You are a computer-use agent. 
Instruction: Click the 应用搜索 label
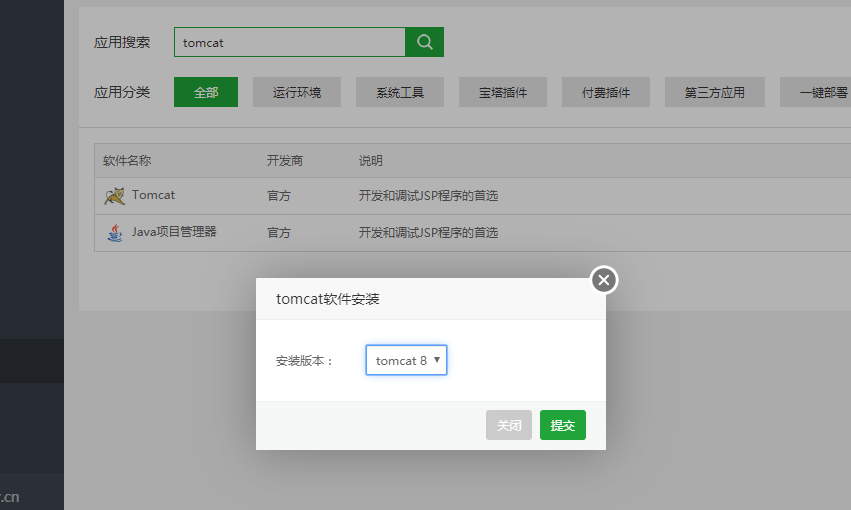pyautogui.click(x=122, y=42)
